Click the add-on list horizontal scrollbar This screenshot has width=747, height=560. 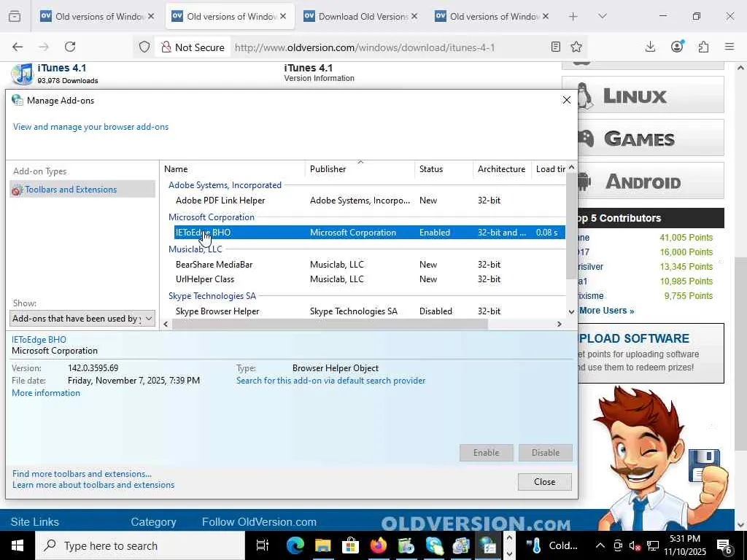[x=330, y=324]
